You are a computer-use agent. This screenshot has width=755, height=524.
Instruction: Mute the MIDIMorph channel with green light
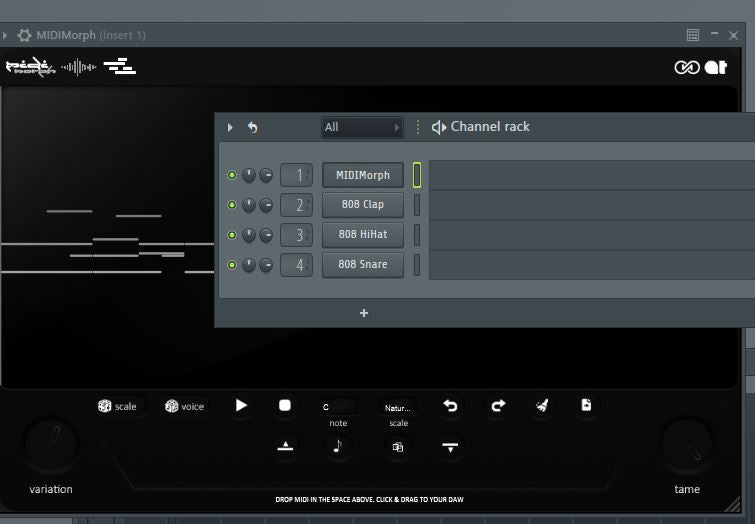pos(232,175)
